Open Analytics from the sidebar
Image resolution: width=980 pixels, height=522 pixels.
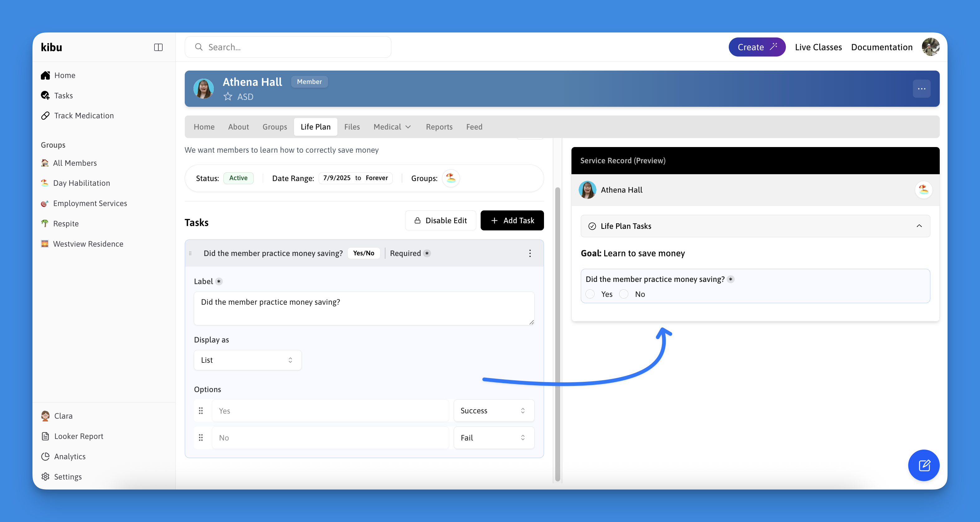[x=70, y=456]
